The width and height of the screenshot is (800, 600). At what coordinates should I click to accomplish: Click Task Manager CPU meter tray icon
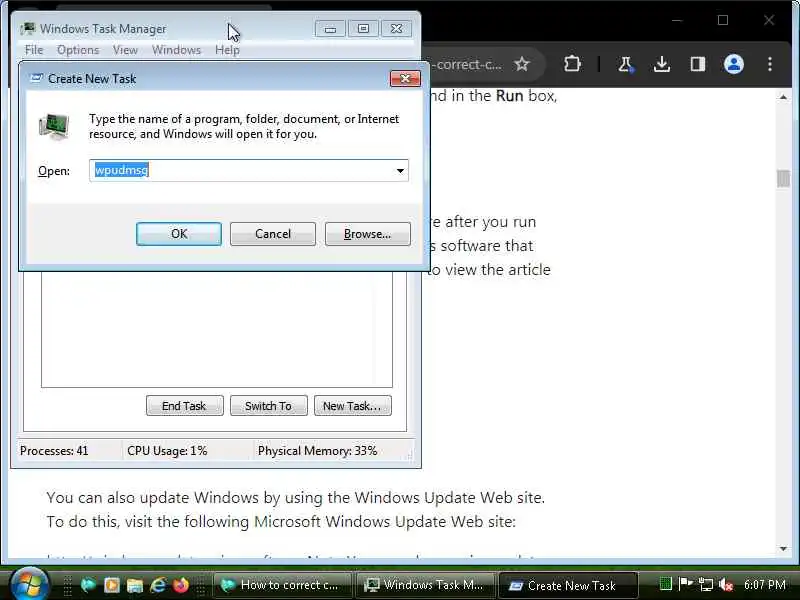point(666,584)
